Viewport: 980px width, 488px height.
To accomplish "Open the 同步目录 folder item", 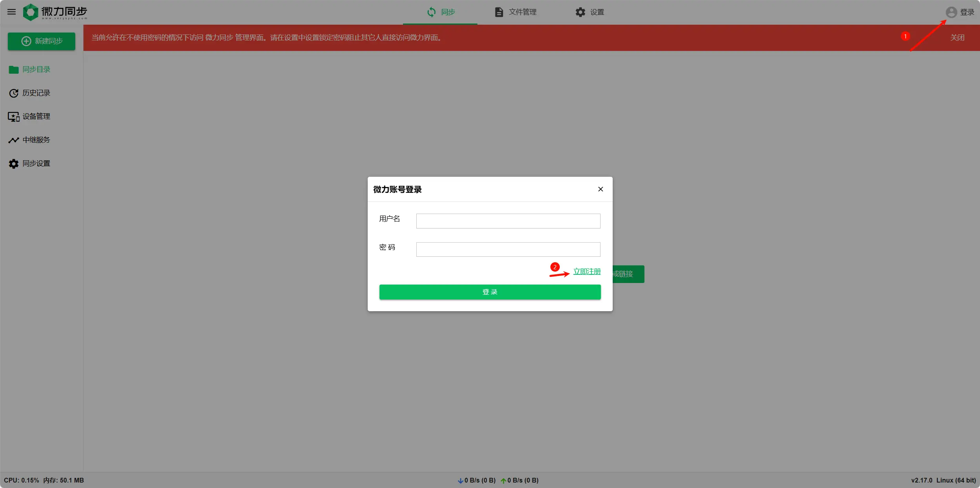I will click(36, 69).
